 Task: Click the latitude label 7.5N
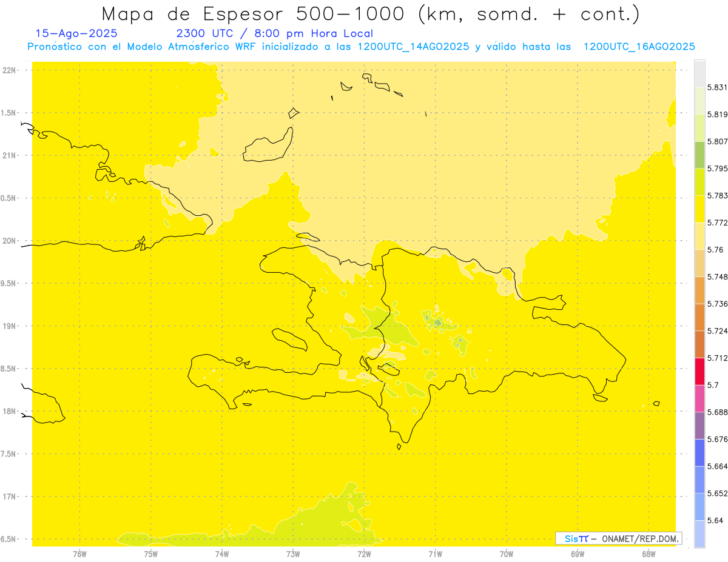click(x=9, y=454)
